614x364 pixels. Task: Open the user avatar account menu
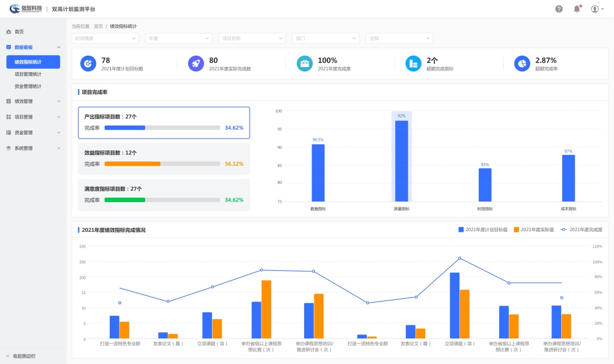[x=596, y=9]
